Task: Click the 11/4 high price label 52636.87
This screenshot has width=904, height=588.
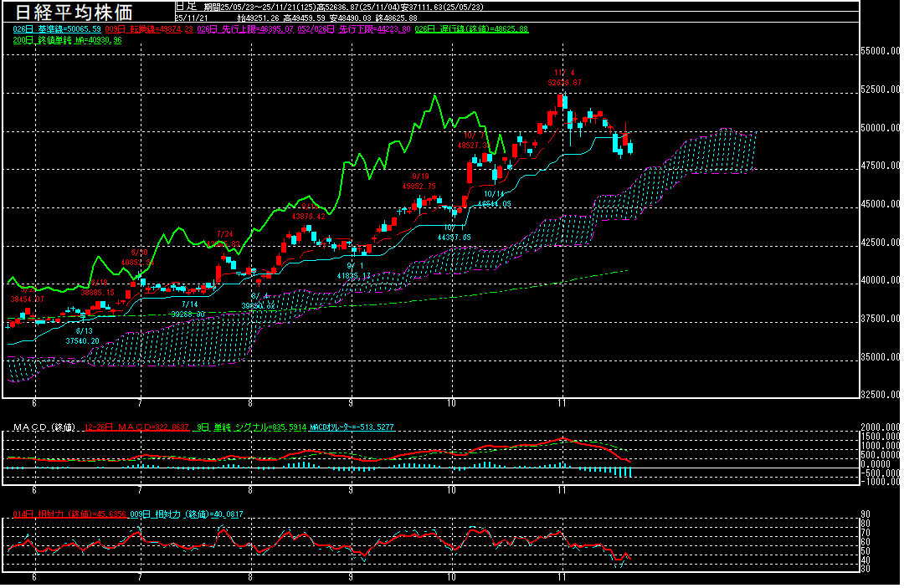Action: [563, 83]
